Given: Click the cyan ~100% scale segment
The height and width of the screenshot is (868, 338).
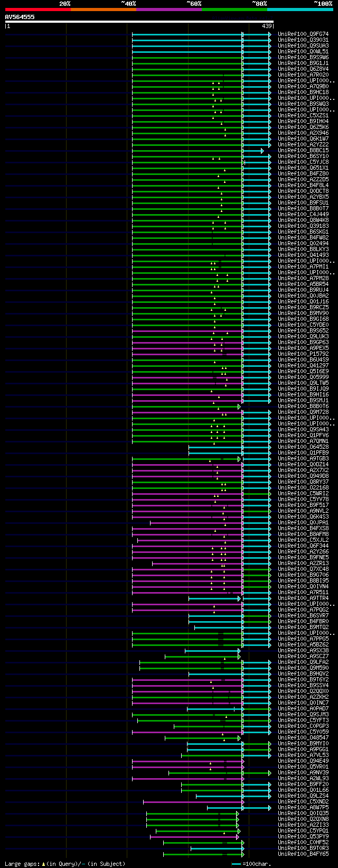Looking at the screenshot, I should 300,9.
